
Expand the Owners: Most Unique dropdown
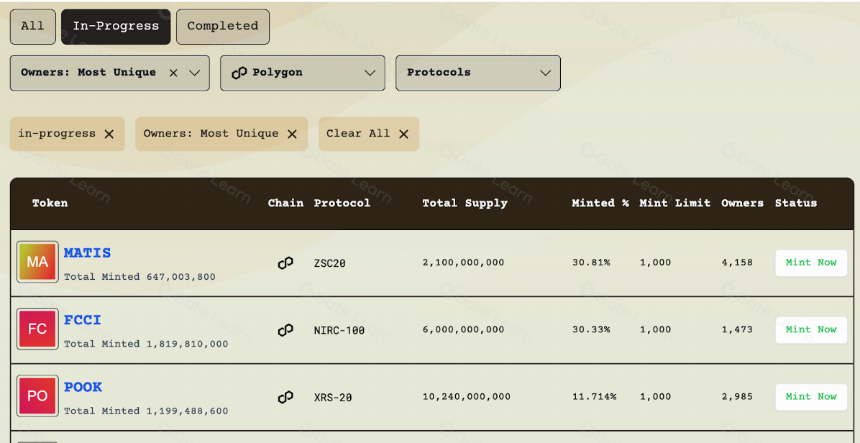(195, 73)
